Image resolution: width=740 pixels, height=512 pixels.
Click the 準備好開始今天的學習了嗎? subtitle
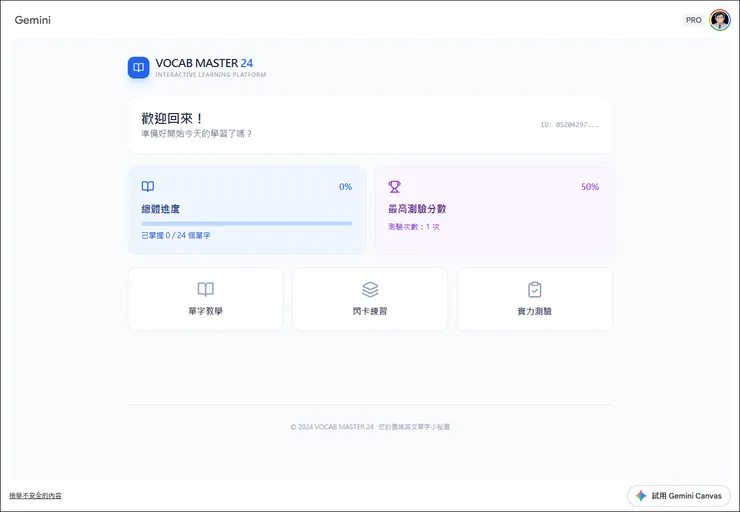tap(197, 134)
